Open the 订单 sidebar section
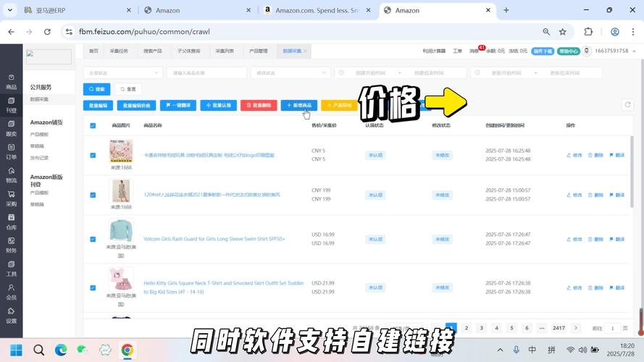The width and height of the screenshot is (644, 362). click(11, 152)
